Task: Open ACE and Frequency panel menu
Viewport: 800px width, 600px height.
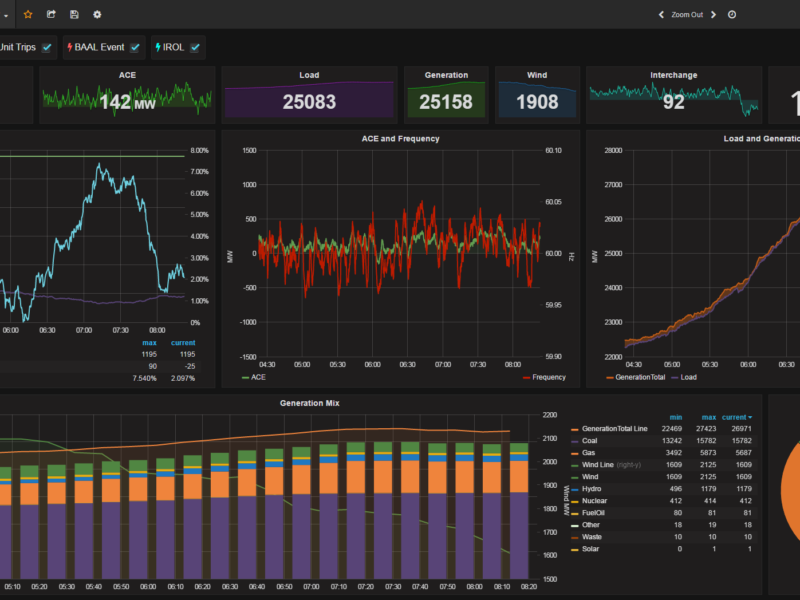Action: pyautogui.click(x=401, y=138)
